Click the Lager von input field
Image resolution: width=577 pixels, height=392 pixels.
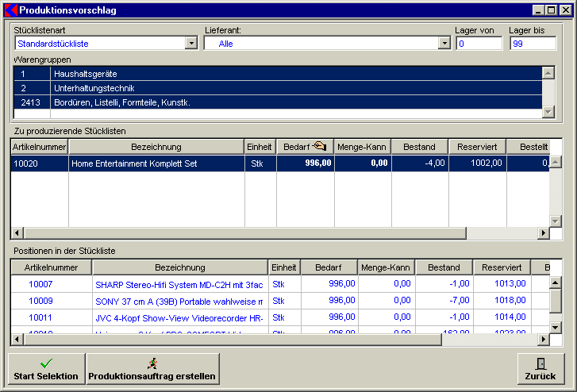[479, 44]
